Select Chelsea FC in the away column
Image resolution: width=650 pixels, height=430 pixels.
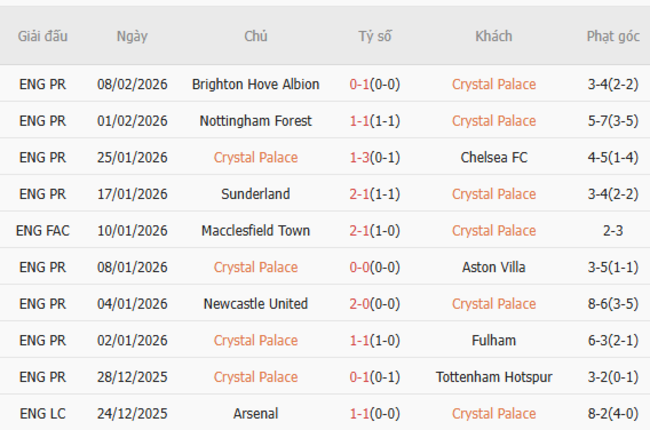(493, 157)
